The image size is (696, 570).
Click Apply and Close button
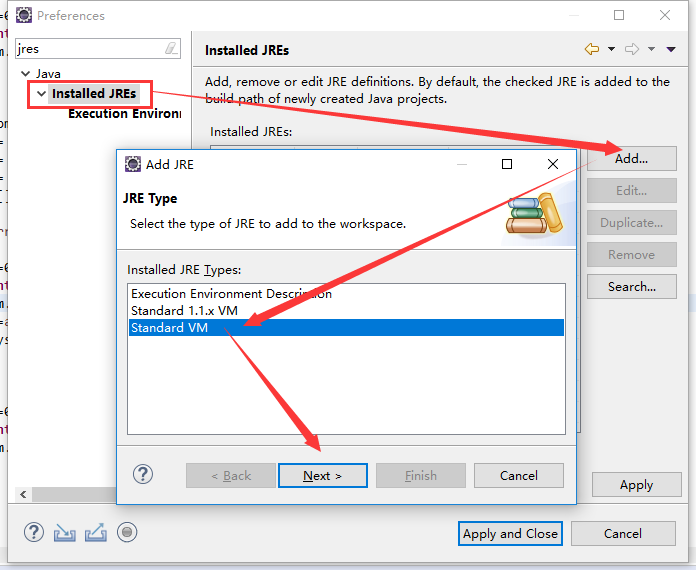[x=510, y=534]
